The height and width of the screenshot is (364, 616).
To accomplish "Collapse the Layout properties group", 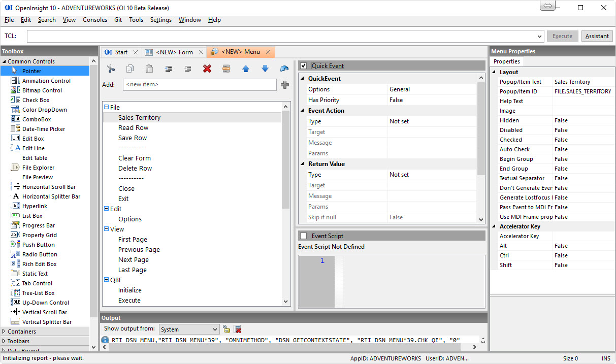I will [x=495, y=72].
